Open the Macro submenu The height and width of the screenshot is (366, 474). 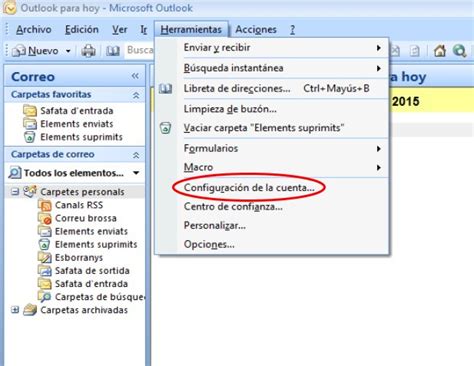(x=273, y=167)
